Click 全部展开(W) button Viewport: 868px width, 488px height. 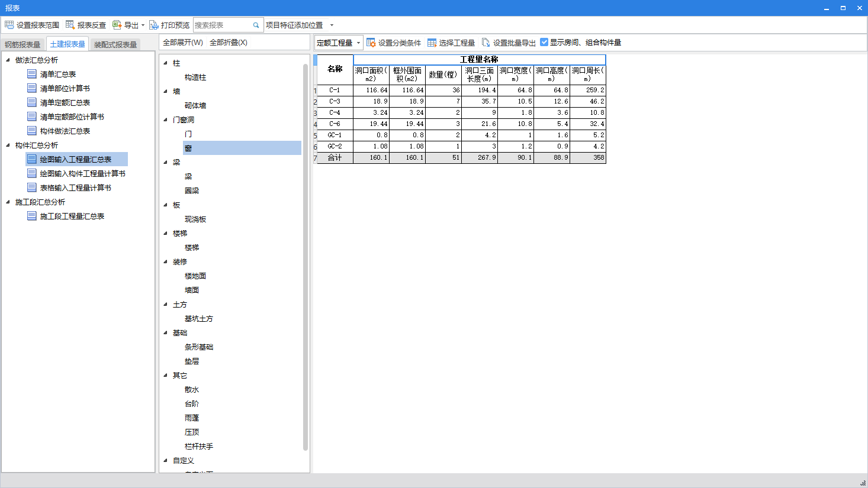coord(183,43)
